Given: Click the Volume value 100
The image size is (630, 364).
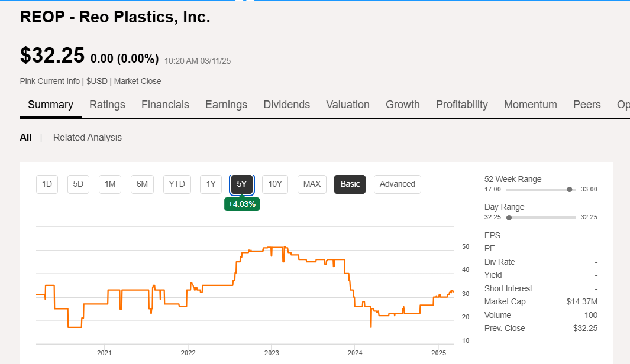Looking at the screenshot, I should click(x=591, y=315).
